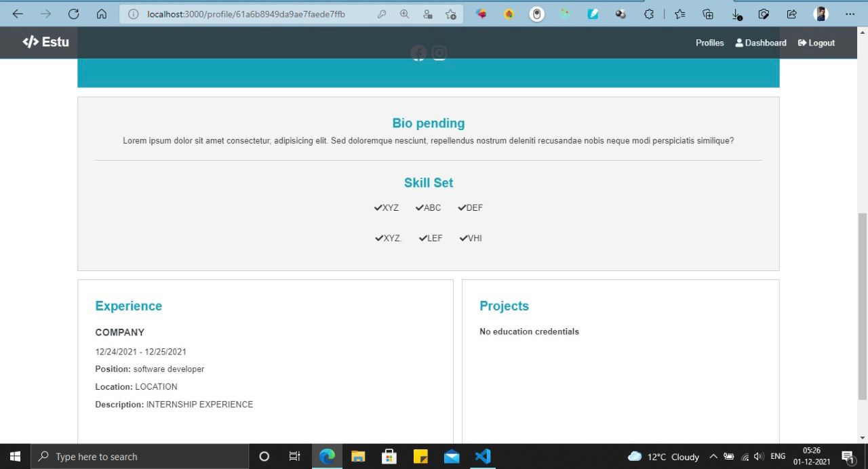Launch the Web Capture tool icon
This screenshot has height=469, width=868.
tap(764, 14)
